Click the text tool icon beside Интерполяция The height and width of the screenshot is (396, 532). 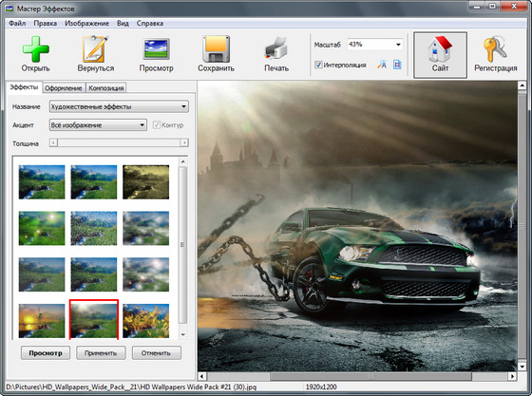[382, 65]
